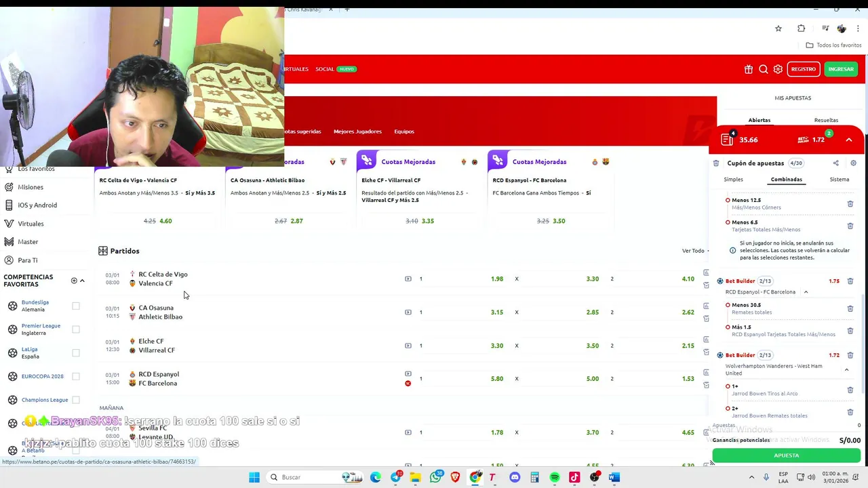Open the gift promotions icon in the header
Viewport: 868px width, 488px height.
[x=749, y=69]
